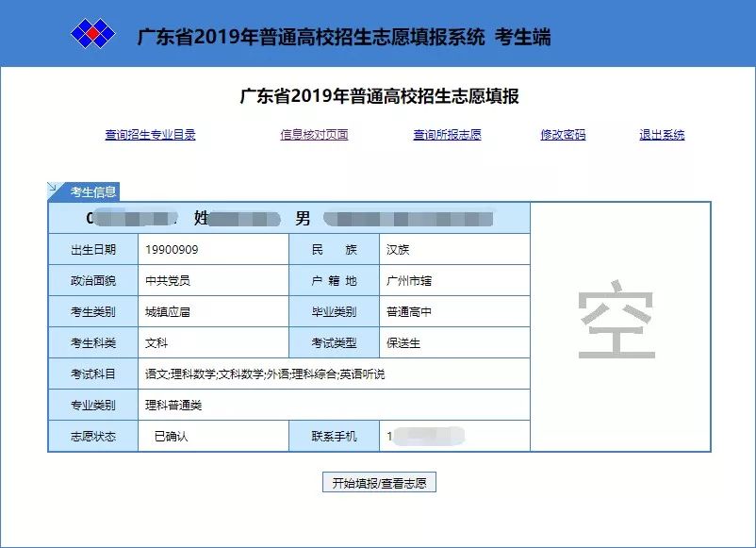This screenshot has width=756, height=548.
Task: Click the 已确认 status value
Action: point(171,437)
